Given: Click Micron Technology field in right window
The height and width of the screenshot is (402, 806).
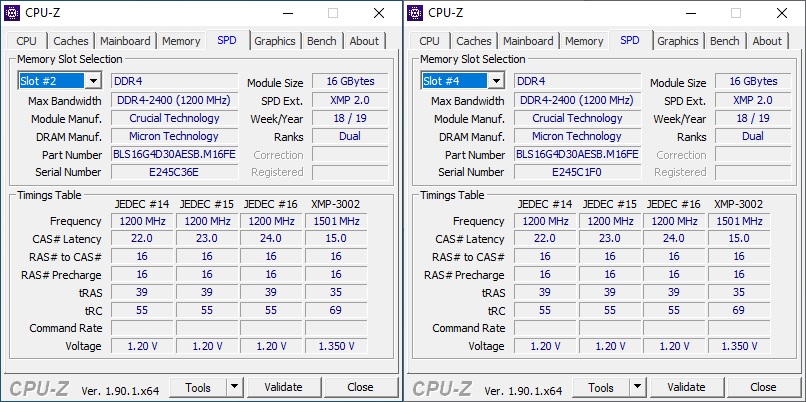Looking at the screenshot, I should pos(578,136).
